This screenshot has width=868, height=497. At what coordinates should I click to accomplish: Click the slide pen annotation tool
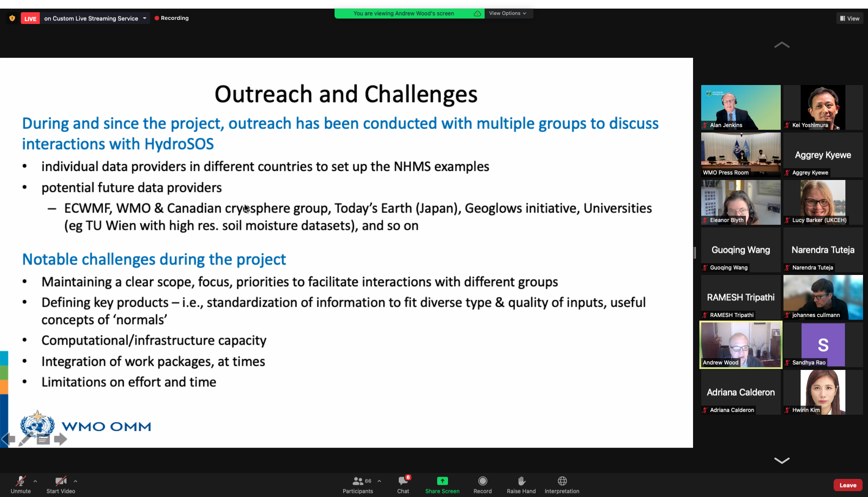[x=25, y=439]
